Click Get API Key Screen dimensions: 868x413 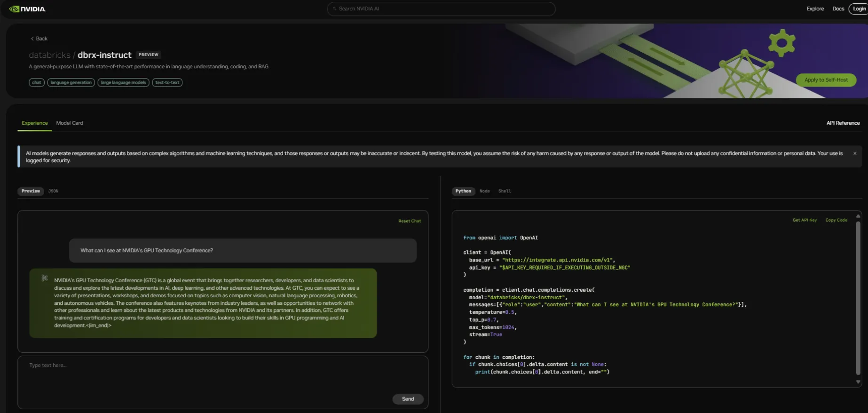coord(805,220)
